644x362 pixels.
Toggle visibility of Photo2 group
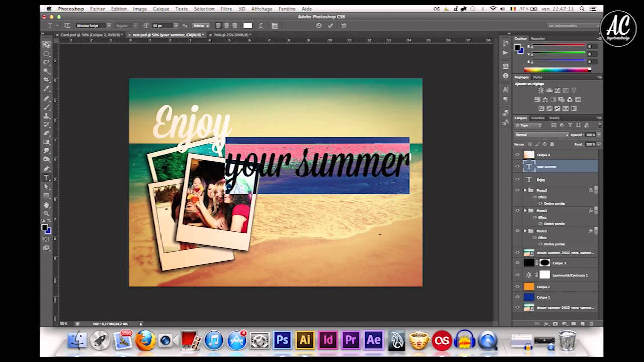click(x=517, y=190)
